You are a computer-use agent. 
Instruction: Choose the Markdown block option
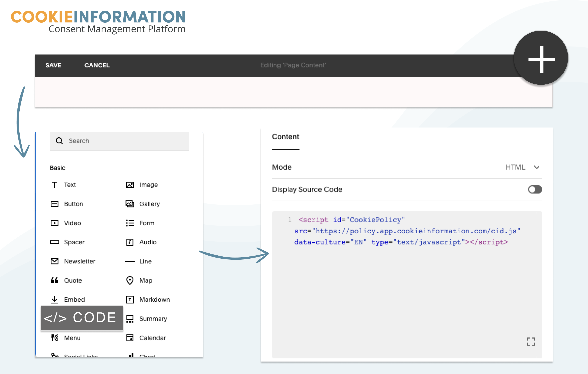coord(154,300)
